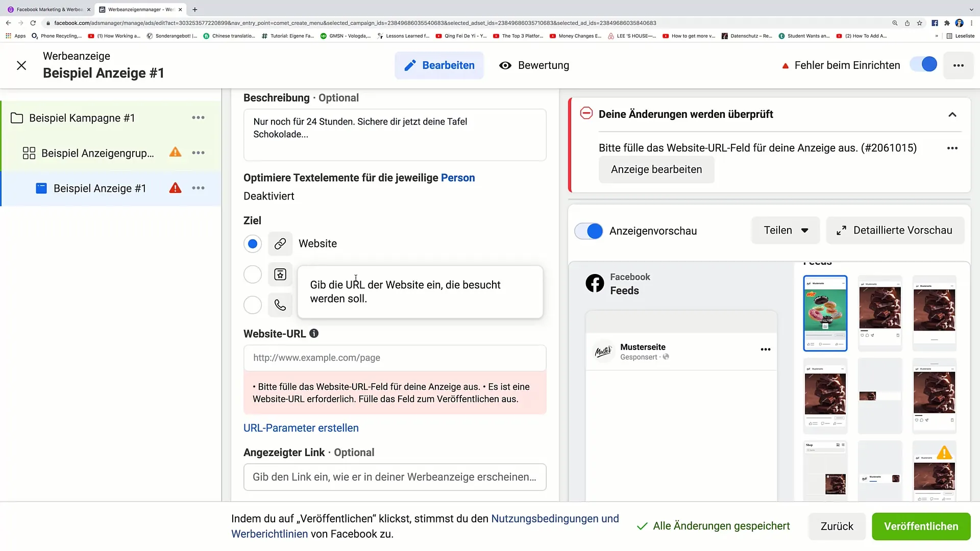The height and width of the screenshot is (551, 980).
Task: Select the phone call destination radio button
Action: (x=253, y=305)
